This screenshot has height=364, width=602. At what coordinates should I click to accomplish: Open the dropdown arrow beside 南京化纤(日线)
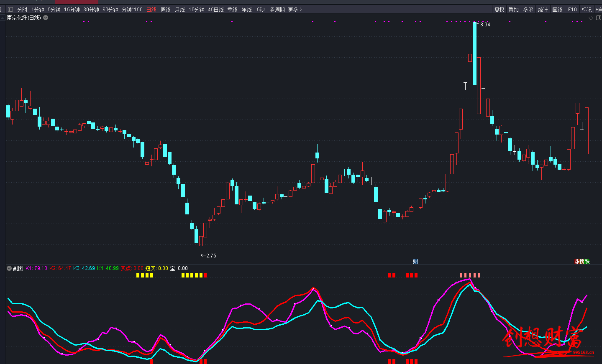[46, 18]
